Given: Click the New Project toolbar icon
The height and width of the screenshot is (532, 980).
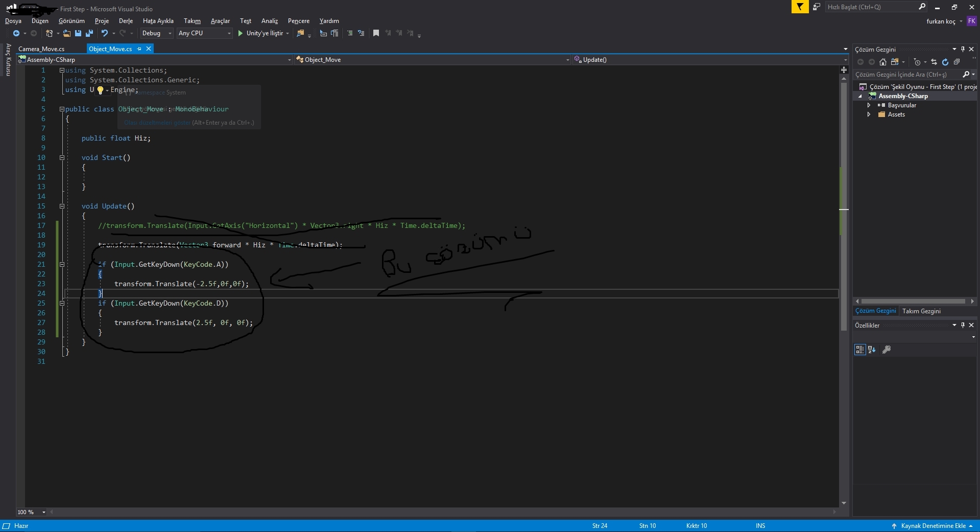Looking at the screenshot, I should tap(50, 33).
